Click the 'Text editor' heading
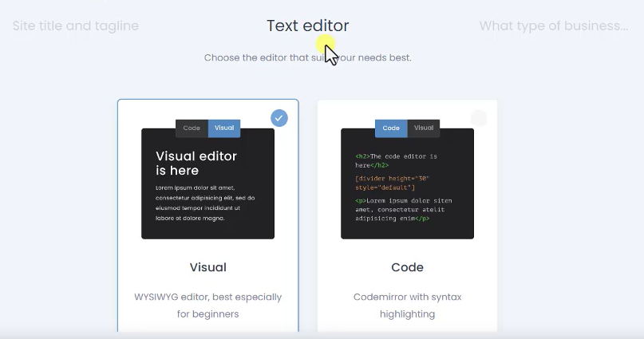644x339 pixels. [307, 26]
